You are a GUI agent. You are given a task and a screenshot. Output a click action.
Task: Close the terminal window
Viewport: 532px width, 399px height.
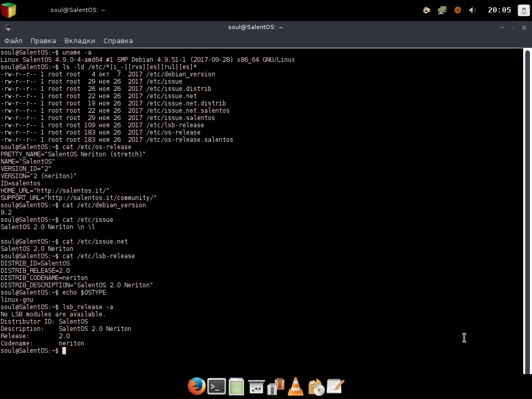coord(524,28)
